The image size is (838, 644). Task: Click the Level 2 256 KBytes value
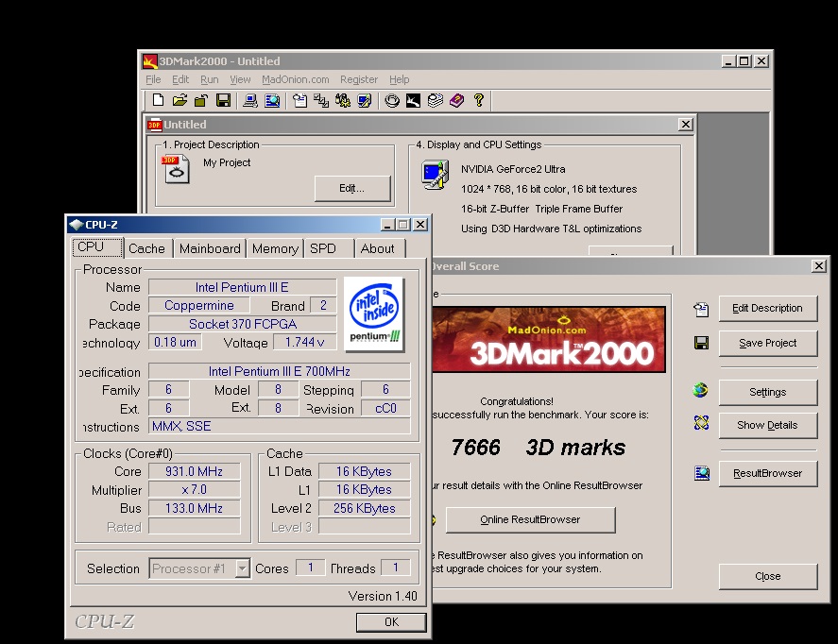pos(365,508)
